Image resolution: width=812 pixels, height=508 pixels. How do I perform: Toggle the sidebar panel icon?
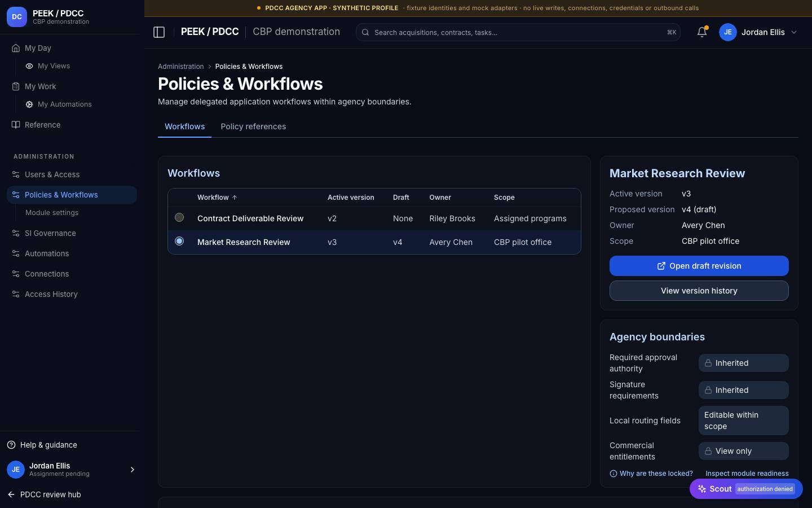159,32
